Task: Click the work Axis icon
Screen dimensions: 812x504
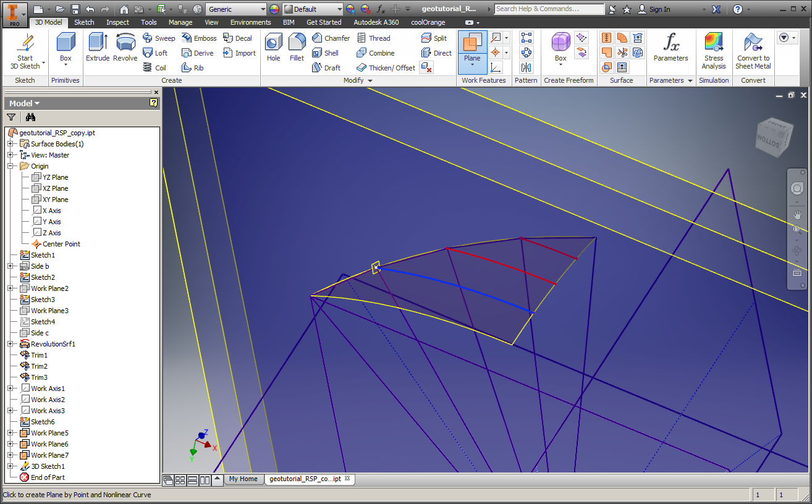Action: coord(496,38)
